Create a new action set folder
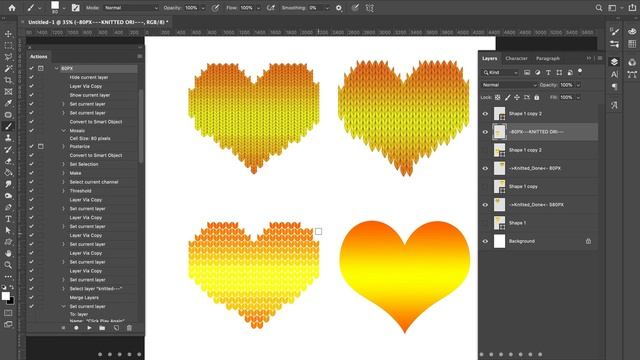The width and height of the screenshot is (640, 360). click(102, 328)
